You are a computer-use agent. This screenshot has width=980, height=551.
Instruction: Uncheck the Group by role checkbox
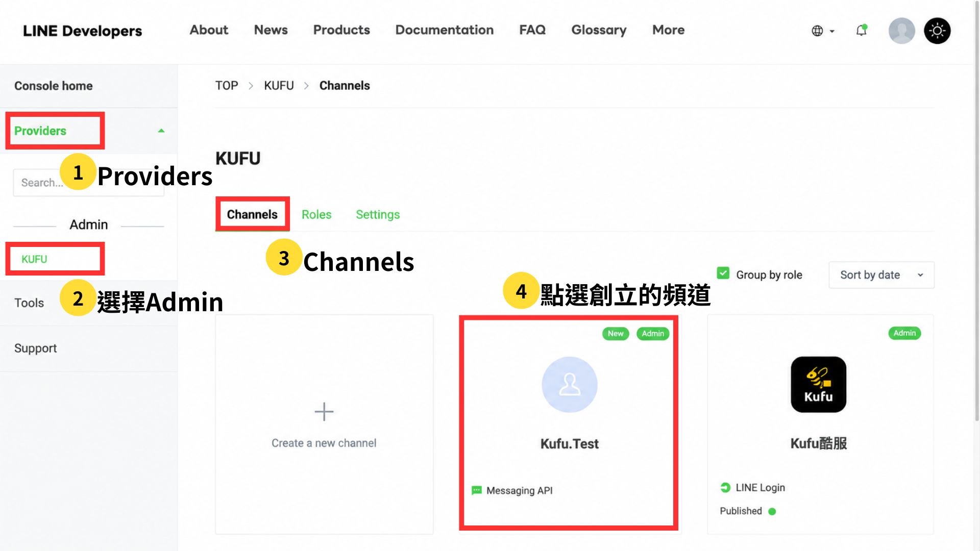(723, 273)
